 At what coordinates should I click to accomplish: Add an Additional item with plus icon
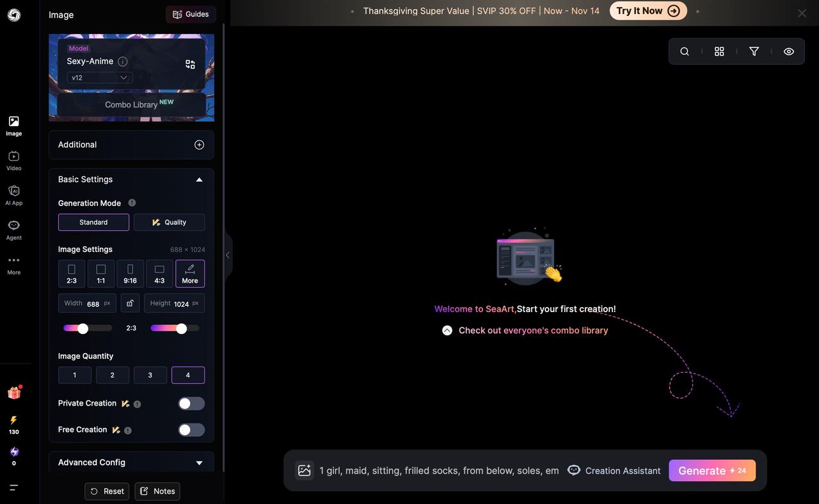[199, 145]
